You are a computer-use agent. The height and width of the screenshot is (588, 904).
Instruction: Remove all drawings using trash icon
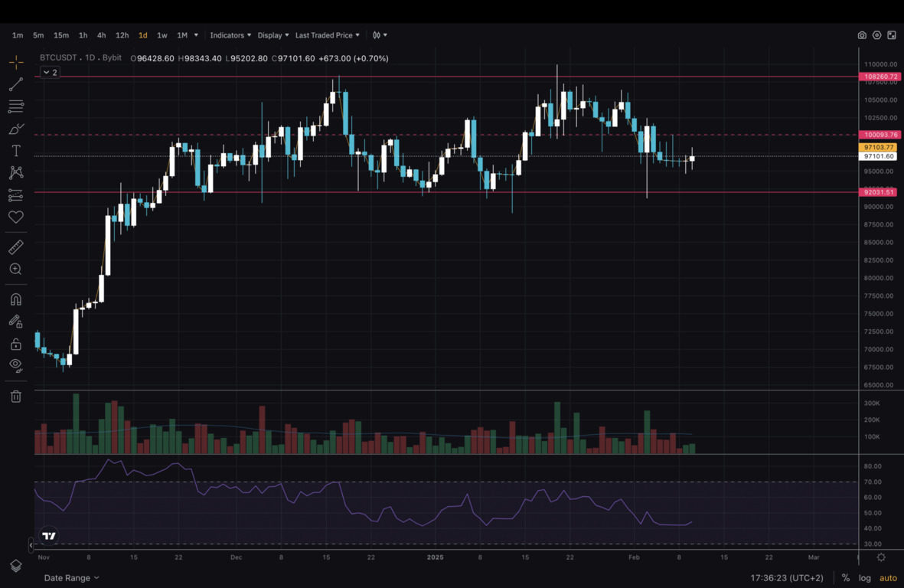(15, 396)
